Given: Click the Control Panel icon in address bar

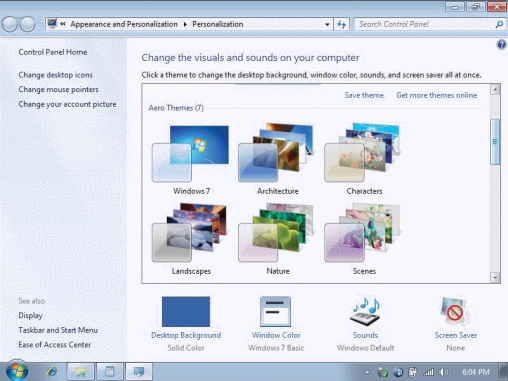Looking at the screenshot, I should (52, 24).
